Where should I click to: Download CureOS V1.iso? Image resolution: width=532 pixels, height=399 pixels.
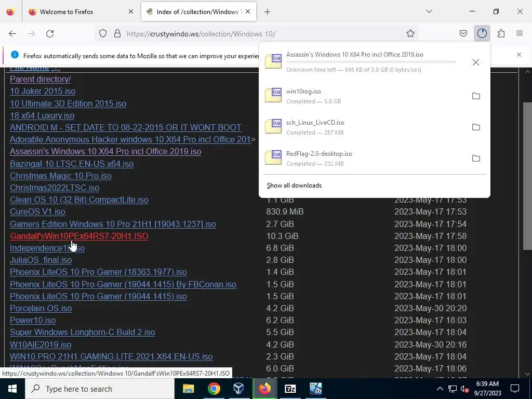37,212
